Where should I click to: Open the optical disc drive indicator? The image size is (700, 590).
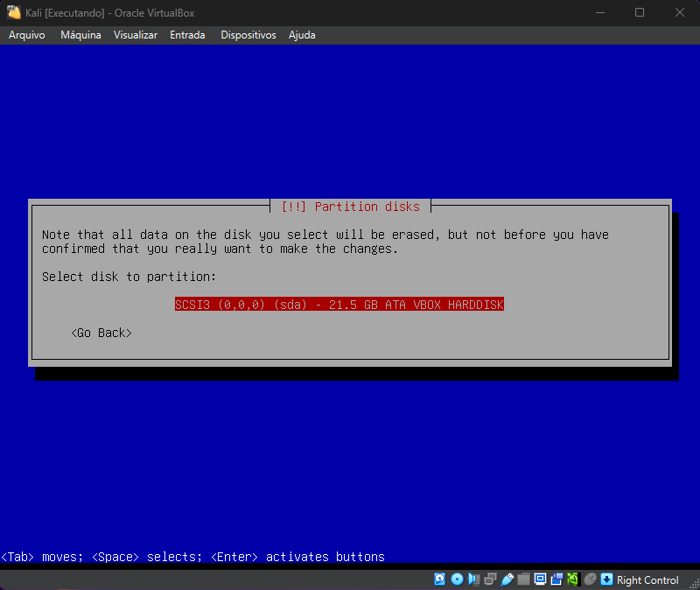[x=457, y=579]
